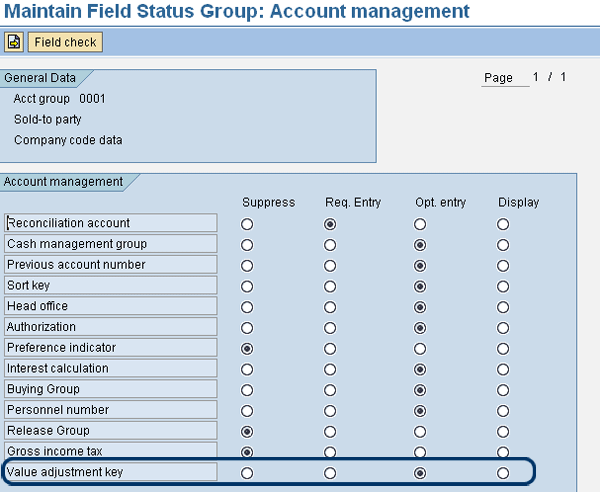Click the Page number field
The image size is (600, 492).
505,78
